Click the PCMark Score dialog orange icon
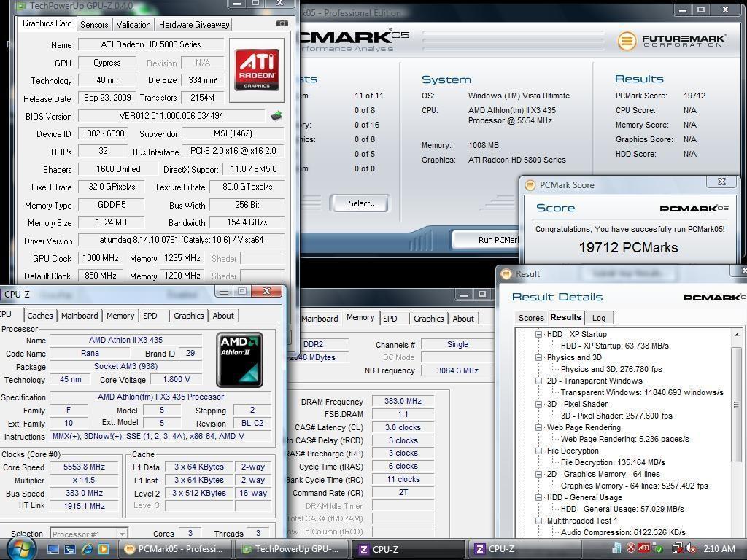 (x=530, y=185)
